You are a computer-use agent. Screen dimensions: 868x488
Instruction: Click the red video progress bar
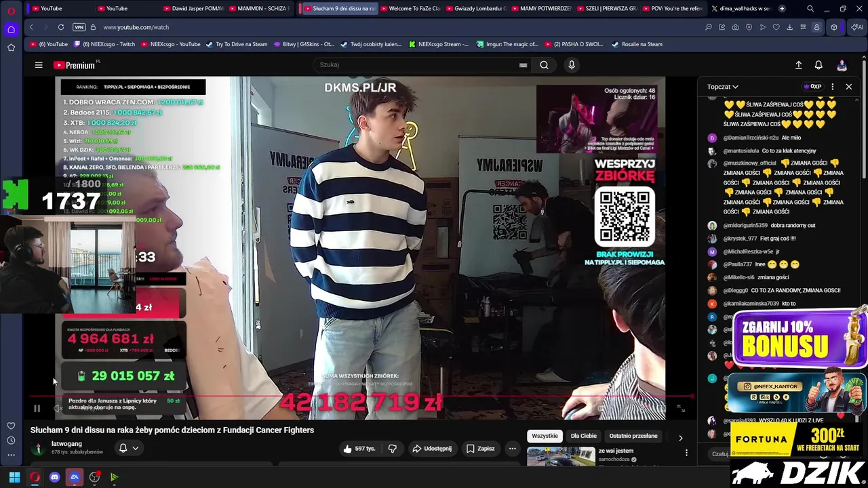click(x=360, y=396)
